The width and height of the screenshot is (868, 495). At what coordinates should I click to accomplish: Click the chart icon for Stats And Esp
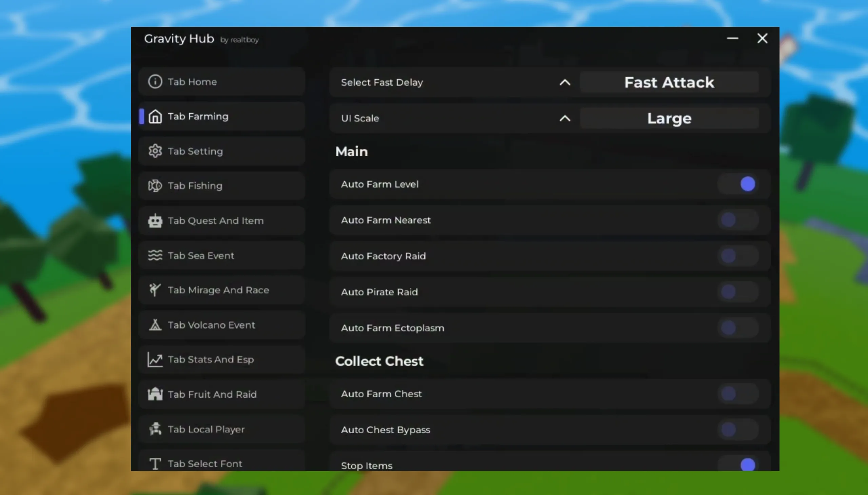pos(155,359)
